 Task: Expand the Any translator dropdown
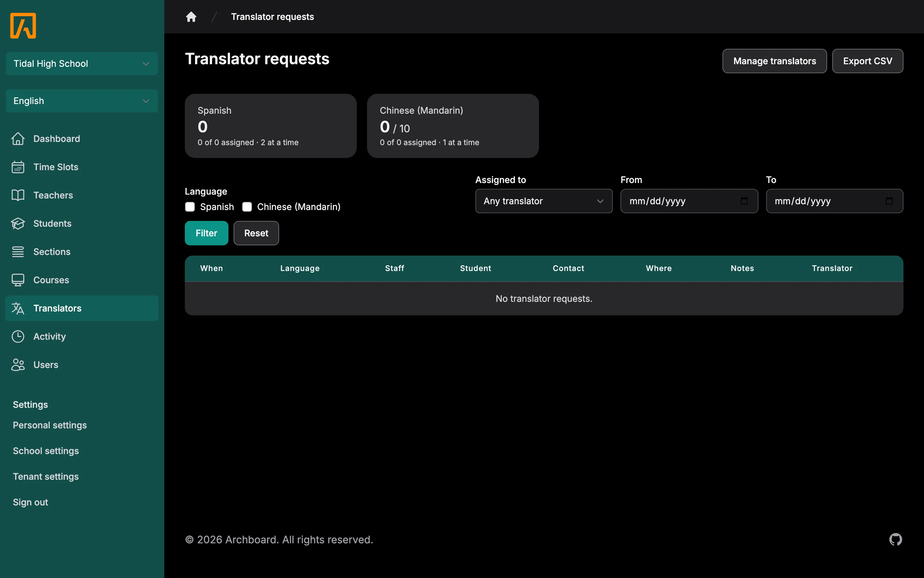click(544, 201)
